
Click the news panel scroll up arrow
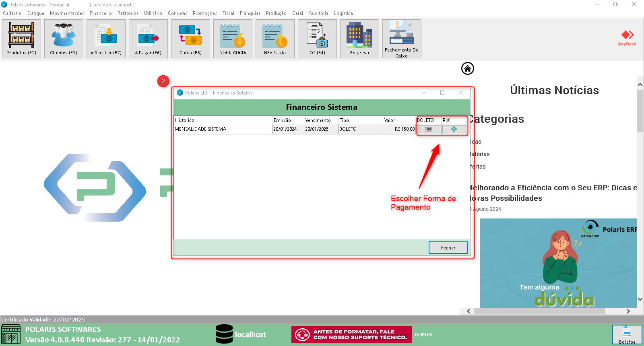click(640, 85)
